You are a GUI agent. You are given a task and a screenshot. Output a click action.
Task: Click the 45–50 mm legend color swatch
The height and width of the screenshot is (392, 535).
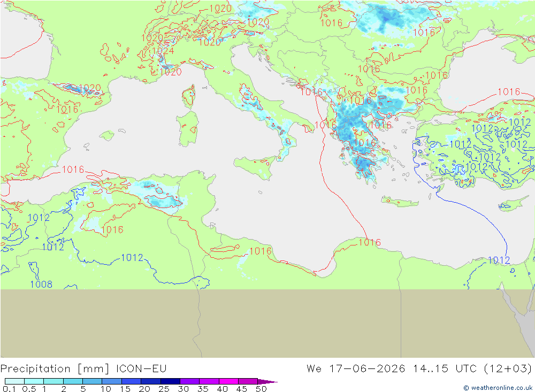[248, 381]
